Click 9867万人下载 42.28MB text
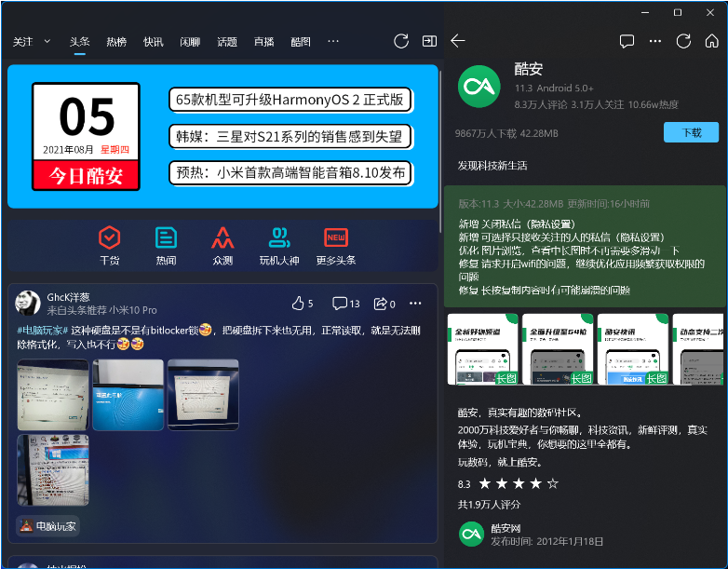This screenshot has width=728, height=569. tap(506, 134)
